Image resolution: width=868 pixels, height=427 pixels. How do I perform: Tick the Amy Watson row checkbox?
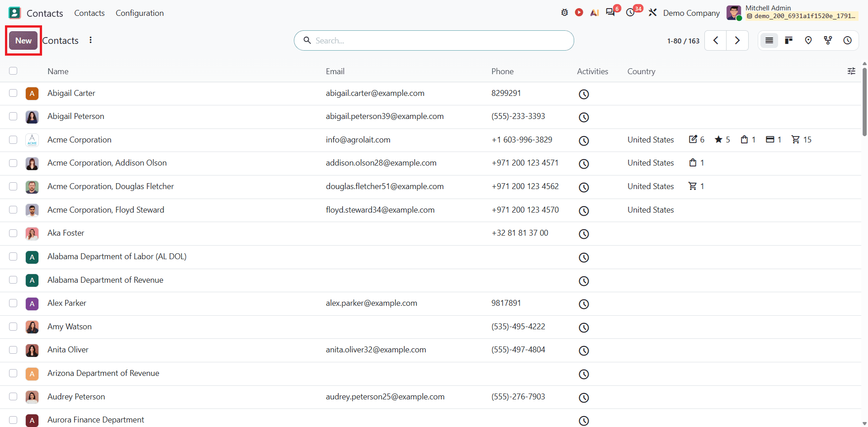(x=13, y=327)
